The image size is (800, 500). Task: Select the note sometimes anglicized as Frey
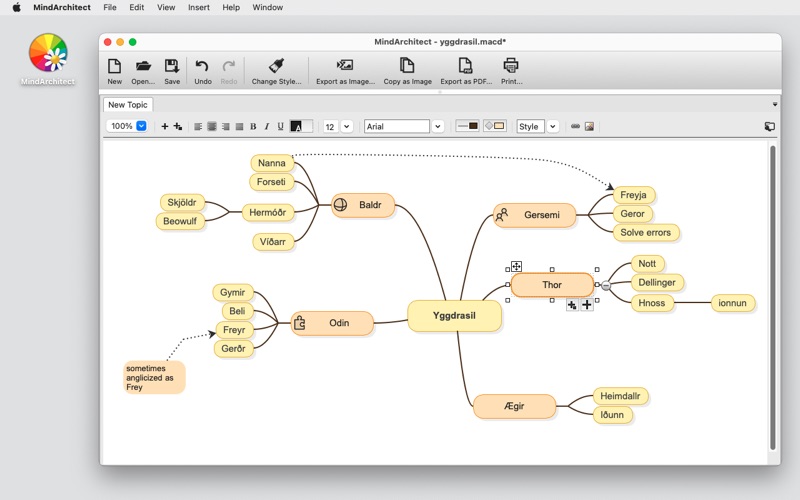tap(154, 378)
